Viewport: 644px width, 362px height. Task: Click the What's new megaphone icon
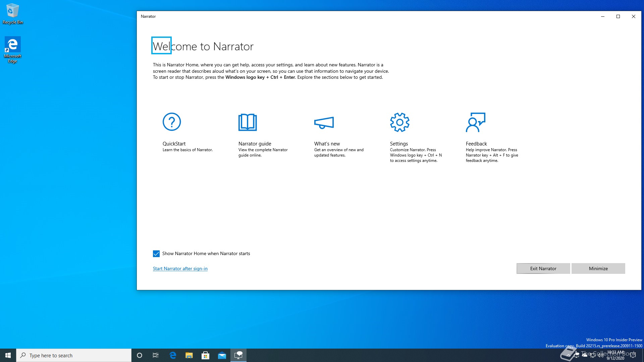[x=324, y=123]
